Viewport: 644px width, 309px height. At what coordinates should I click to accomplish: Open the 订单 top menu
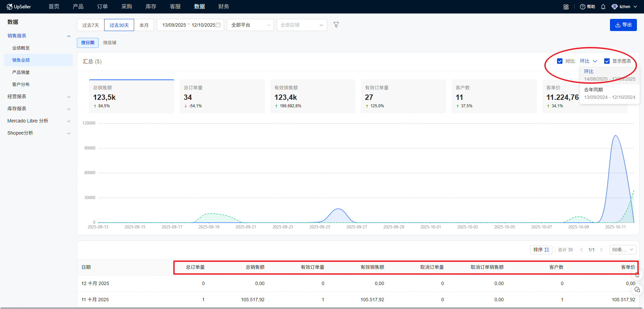[x=102, y=7]
